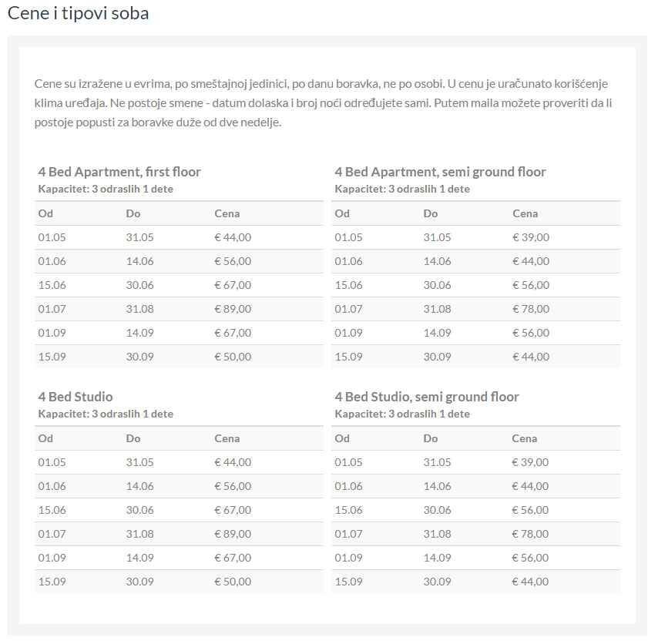
Task: Click the "4 Bed Studio, semi ground floor" title
Action: click(427, 397)
